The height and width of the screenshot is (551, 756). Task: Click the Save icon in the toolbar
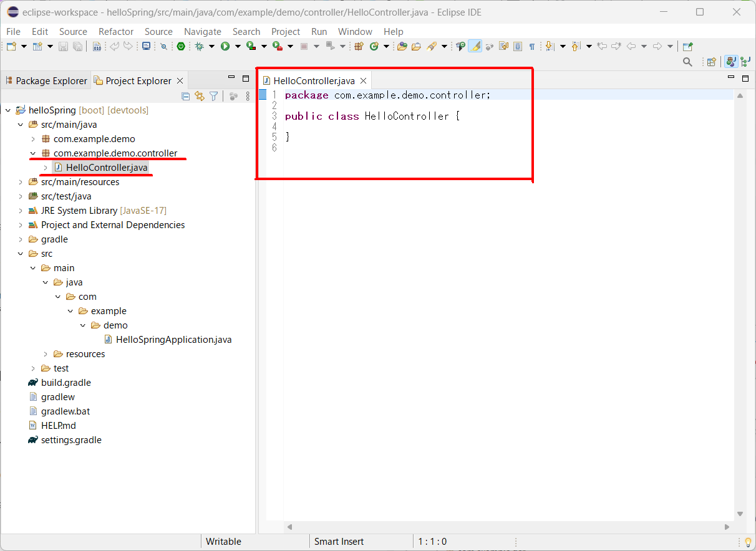pos(63,46)
